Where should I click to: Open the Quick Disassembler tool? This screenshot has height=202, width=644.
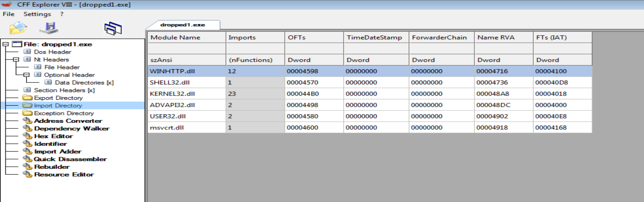click(70, 159)
